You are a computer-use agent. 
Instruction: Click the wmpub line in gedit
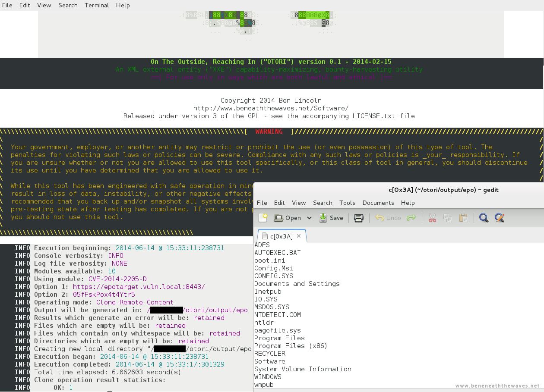coord(264,385)
